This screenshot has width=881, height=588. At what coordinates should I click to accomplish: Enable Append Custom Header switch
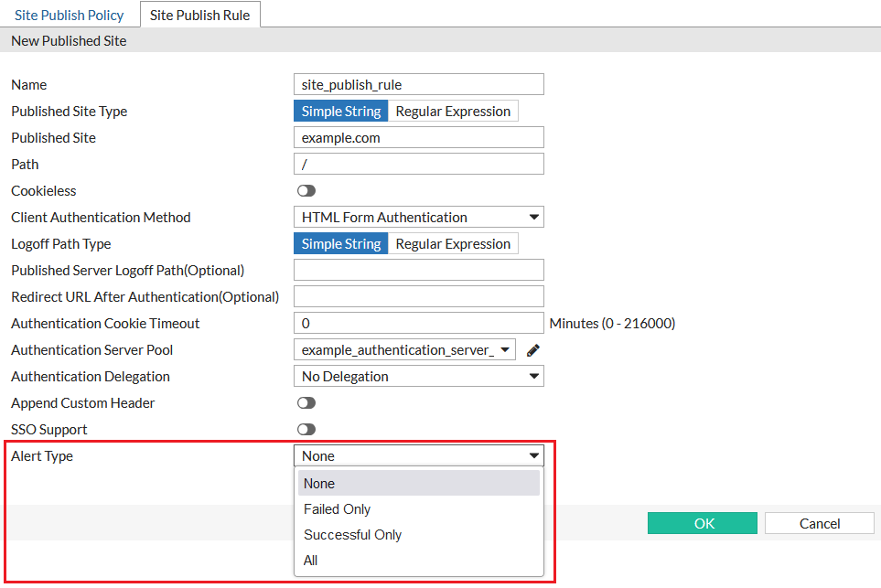tap(306, 403)
